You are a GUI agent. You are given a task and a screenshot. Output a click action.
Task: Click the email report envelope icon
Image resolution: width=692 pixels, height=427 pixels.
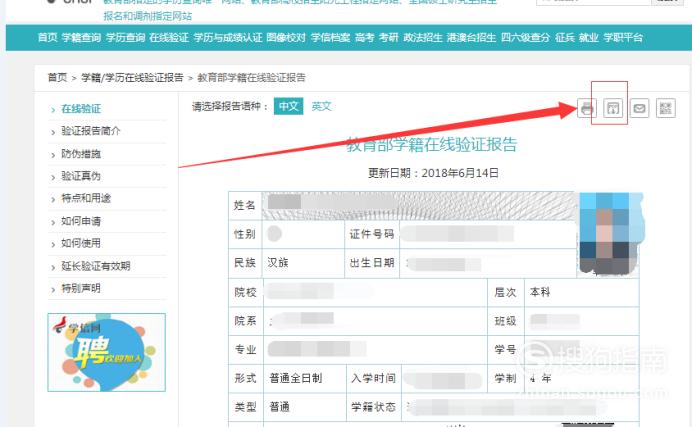pyautogui.click(x=639, y=108)
